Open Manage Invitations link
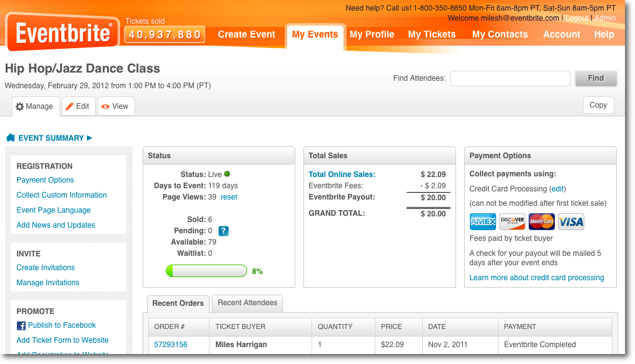635x364 pixels. (x=48, y=283)
